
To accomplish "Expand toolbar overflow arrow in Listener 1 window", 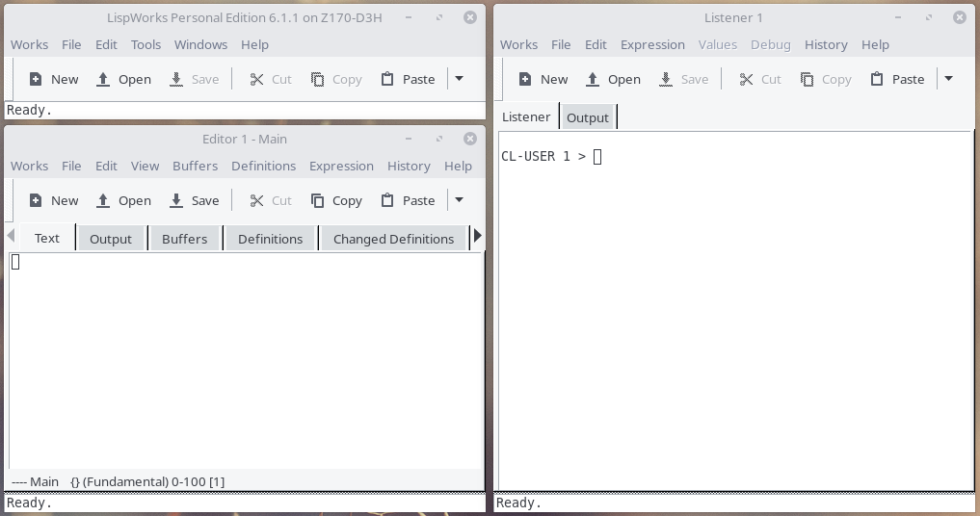I will pos(949,79).
